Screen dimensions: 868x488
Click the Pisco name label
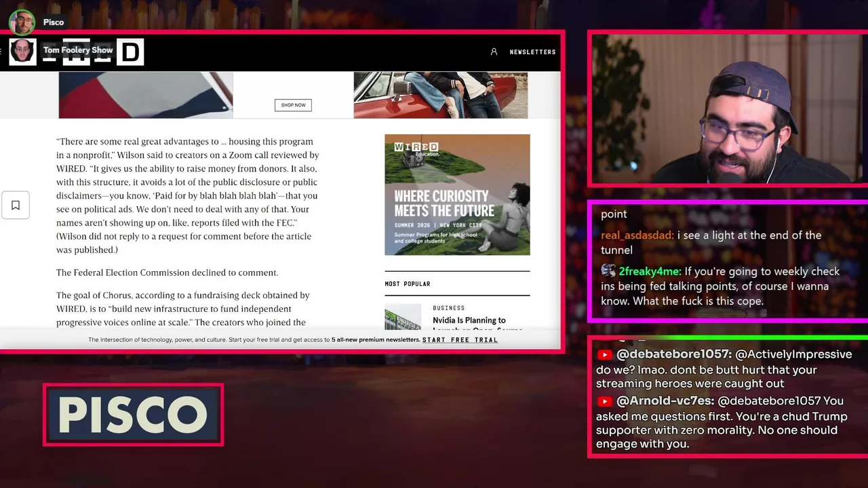(54, 22)
